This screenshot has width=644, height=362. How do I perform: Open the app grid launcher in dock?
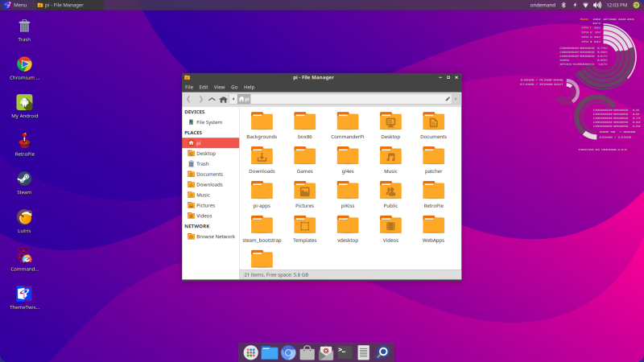click(x=250, y=352)
